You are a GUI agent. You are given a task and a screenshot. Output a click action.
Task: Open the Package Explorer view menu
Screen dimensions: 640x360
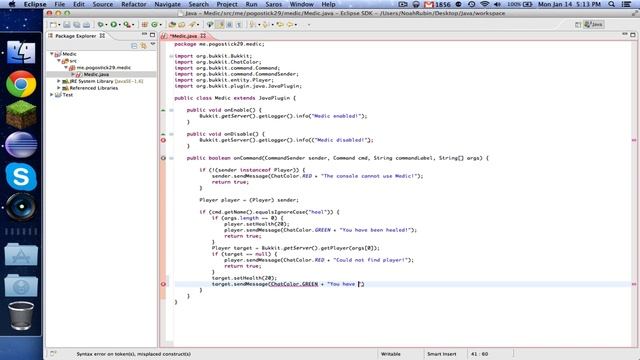pyautogui.click(x=153, y=45)
